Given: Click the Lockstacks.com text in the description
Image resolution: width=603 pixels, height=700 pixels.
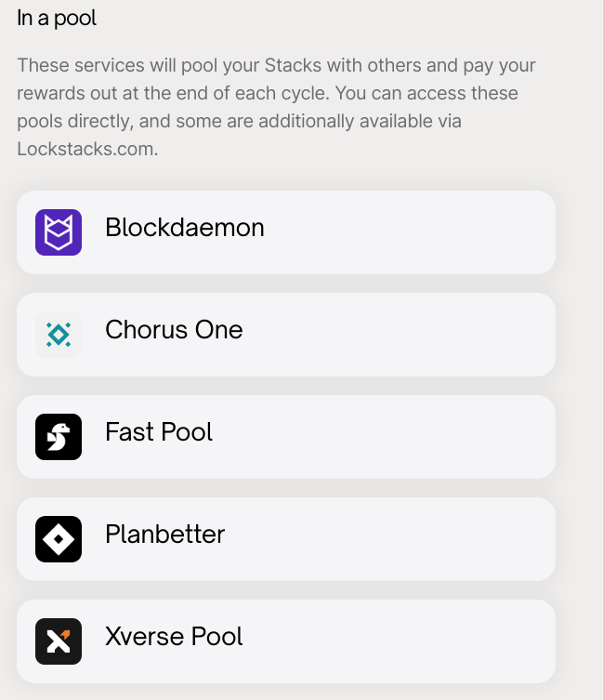Looking at the screenshot, I should pos(87,149).
